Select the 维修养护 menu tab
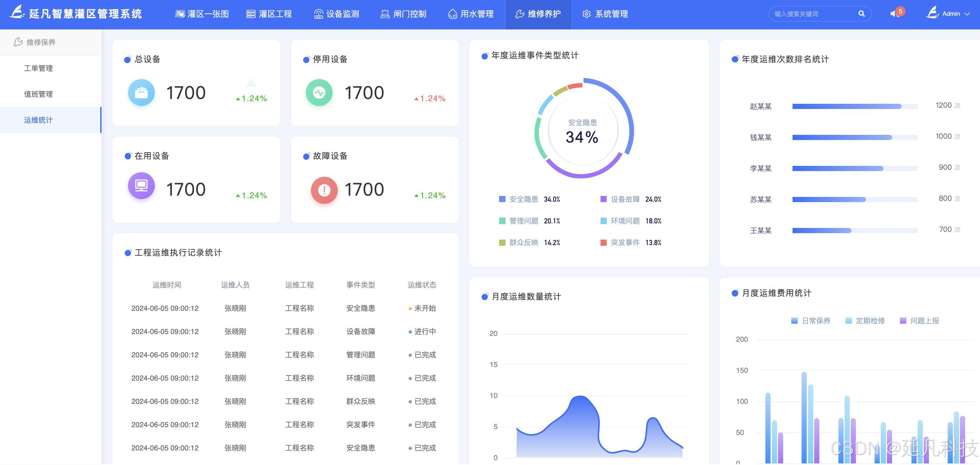Viewport: 980px width, 465px height. point(538,14)
